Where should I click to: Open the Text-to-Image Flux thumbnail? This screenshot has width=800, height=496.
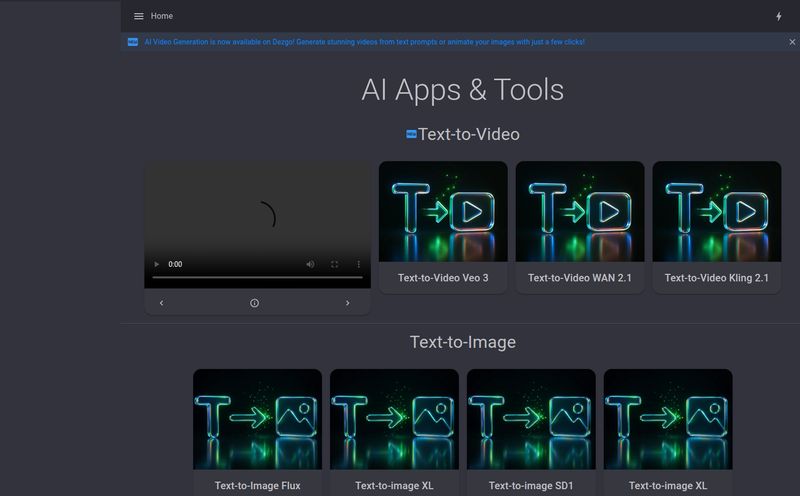pos(257,419)
